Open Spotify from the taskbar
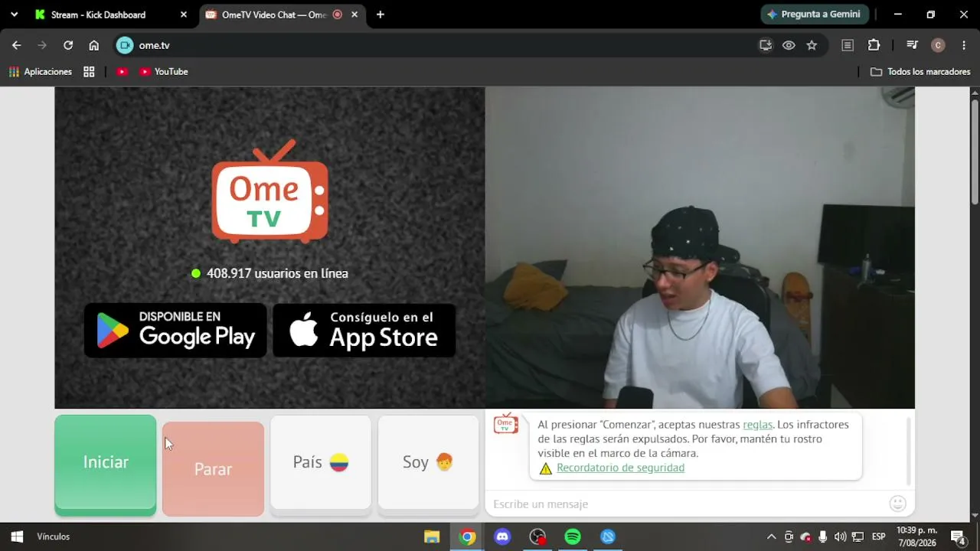This screenshot has height=551, width=980. click(573, 536)
